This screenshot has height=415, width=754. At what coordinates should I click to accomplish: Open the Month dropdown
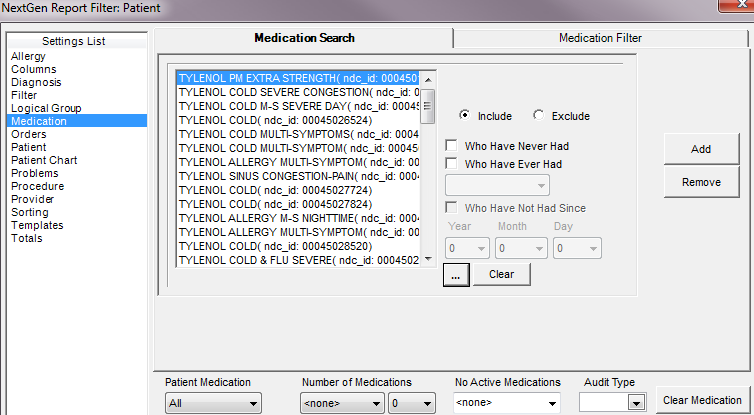pyautogui.click(x=521, y=248)
